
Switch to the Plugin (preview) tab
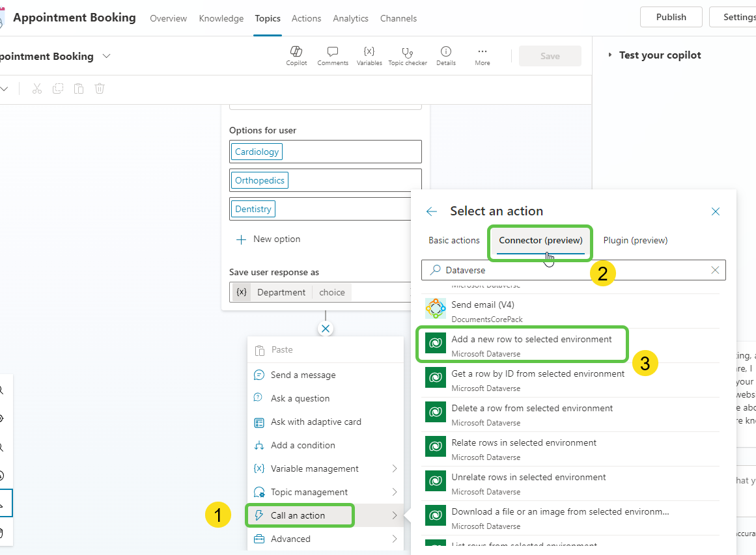(635, 240)
